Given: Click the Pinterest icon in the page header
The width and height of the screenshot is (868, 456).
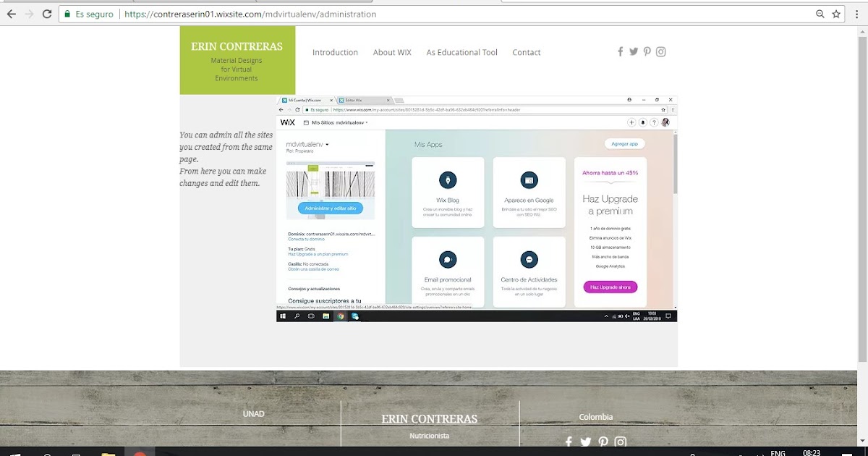Looking at the screenshot, I should point(647,51).
